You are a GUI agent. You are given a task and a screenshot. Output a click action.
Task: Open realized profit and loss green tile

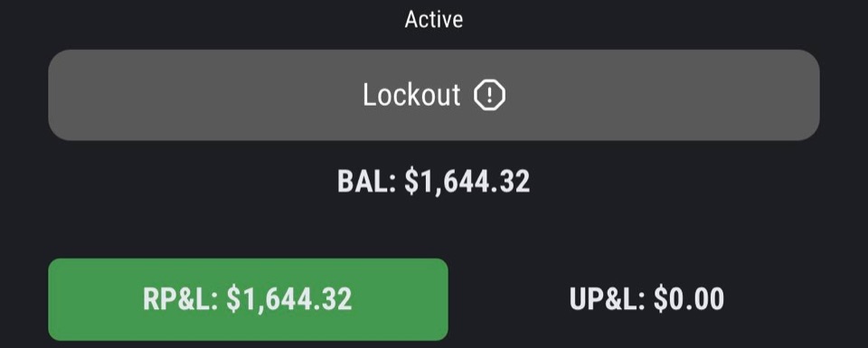pyautogui.click(x=248, y=299)
